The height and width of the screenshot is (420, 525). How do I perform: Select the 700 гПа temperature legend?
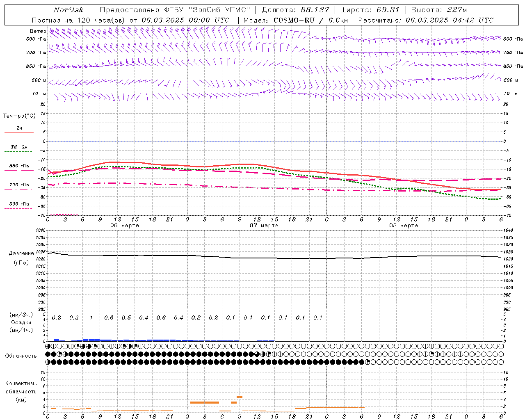[x=19, y=185]
